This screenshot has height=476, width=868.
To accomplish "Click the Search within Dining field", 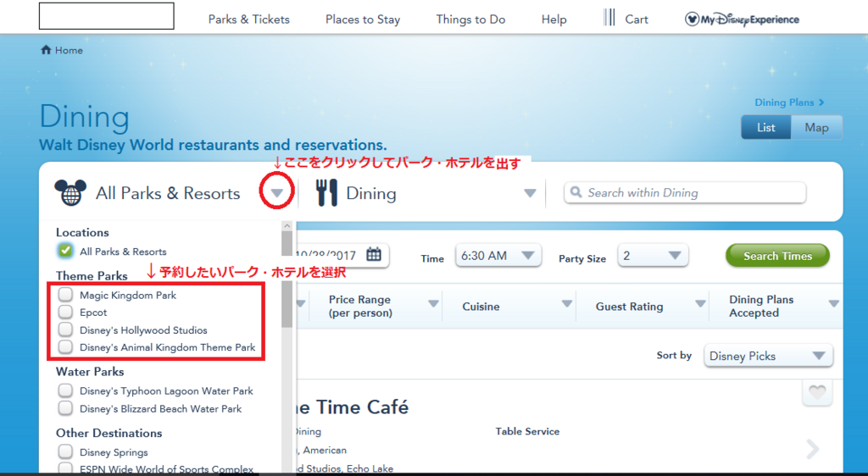I will [685, 192].
